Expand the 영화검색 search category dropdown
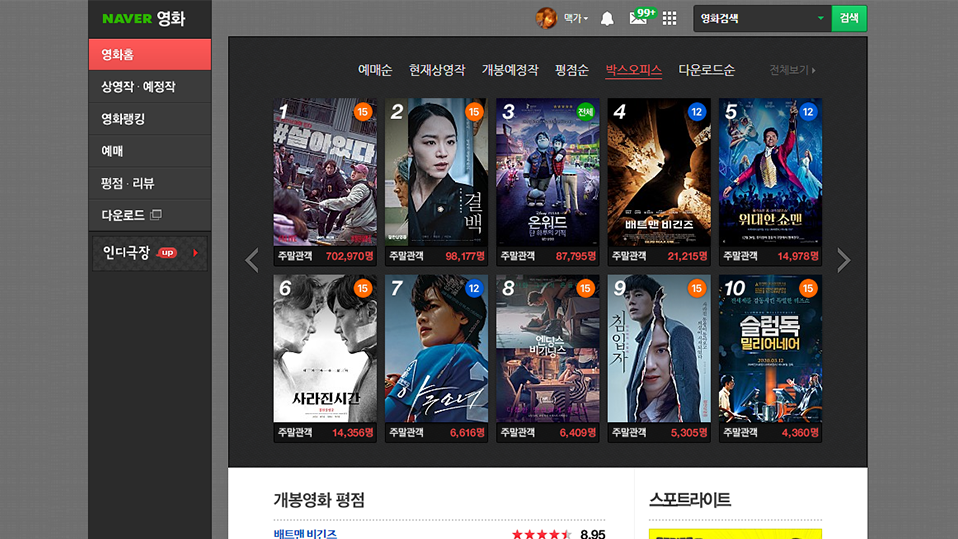958x539 pixels. click(x=821, y=18)
